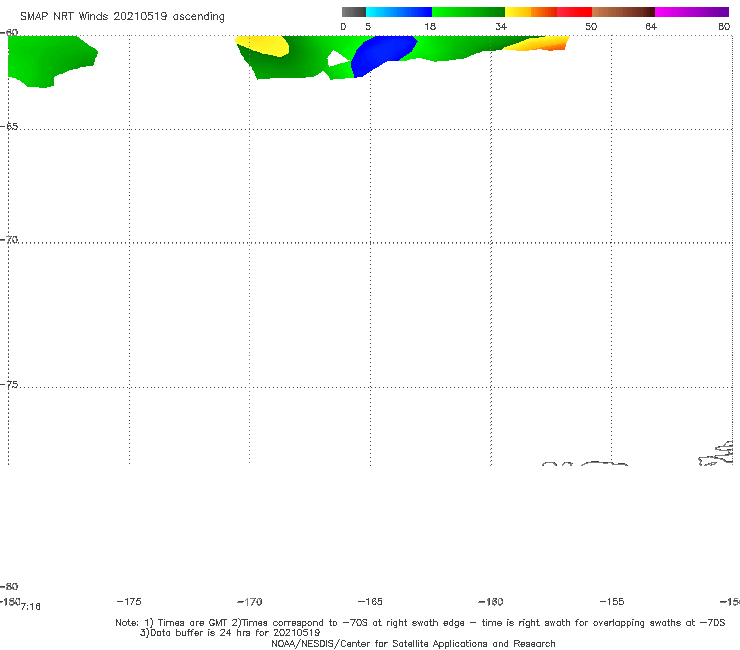The width and height of the screenshot is (740, 650).
Task: Click the color bar label '34'
Action: [x=501, y=26]
